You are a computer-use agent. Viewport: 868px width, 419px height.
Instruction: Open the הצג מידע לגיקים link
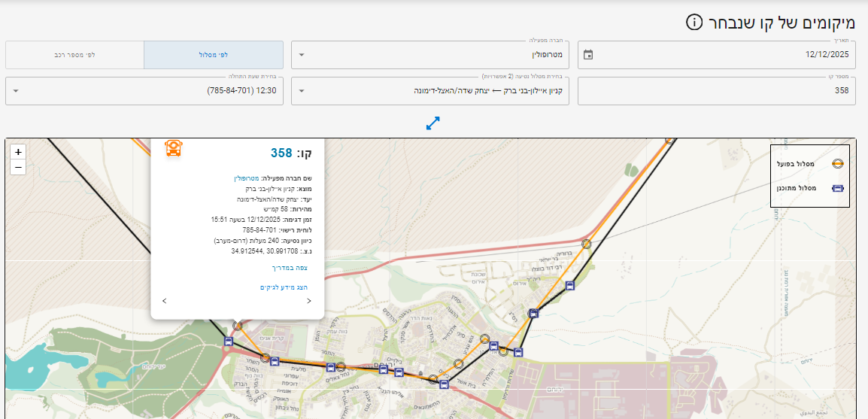click(x=284, y=287)
